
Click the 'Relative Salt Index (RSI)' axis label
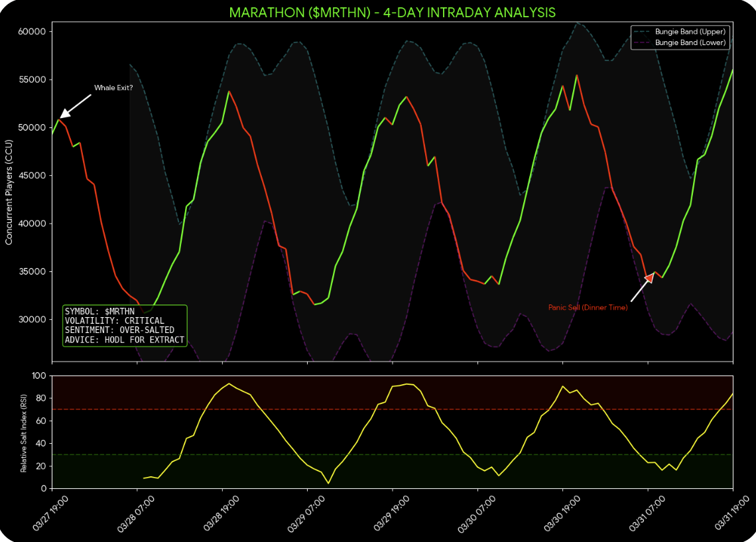coord(24,433)
